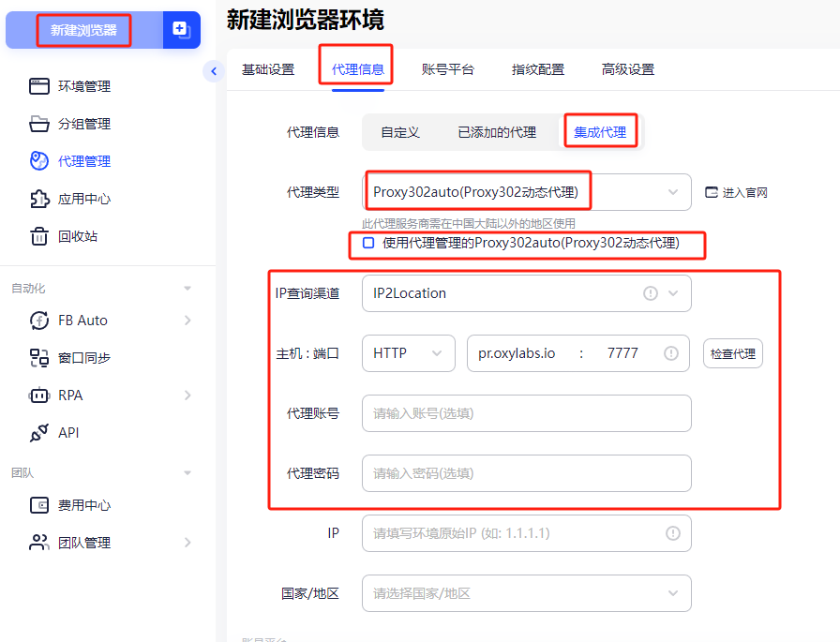Select the 分组管理 sidebar icon
Viewport: 840px width, 642px height.
39,123
